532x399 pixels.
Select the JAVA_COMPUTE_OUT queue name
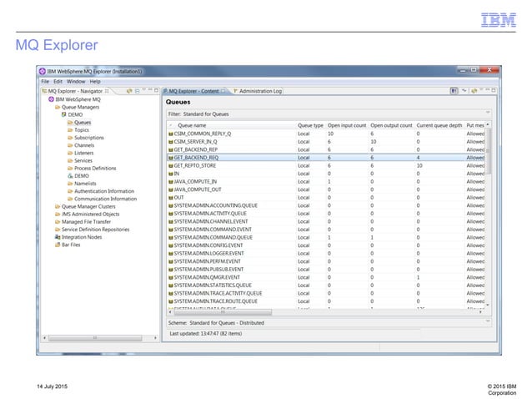coord(198,189)
